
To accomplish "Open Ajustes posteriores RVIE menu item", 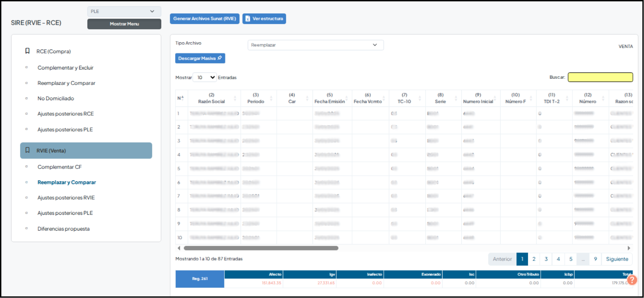I will 66,198.
